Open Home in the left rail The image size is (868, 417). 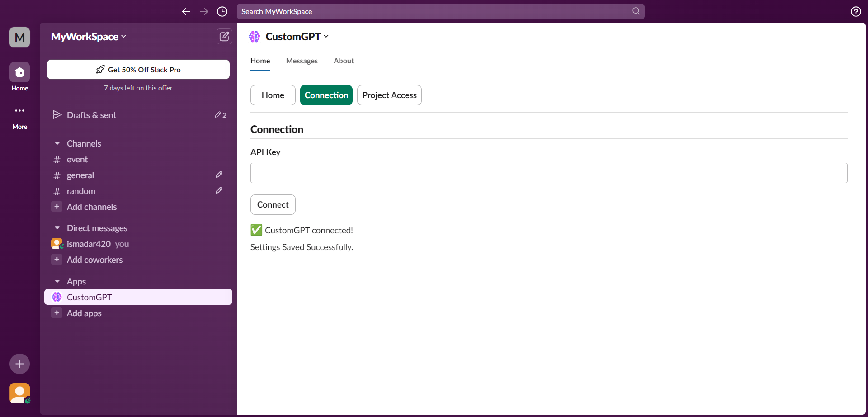(19, 77)
